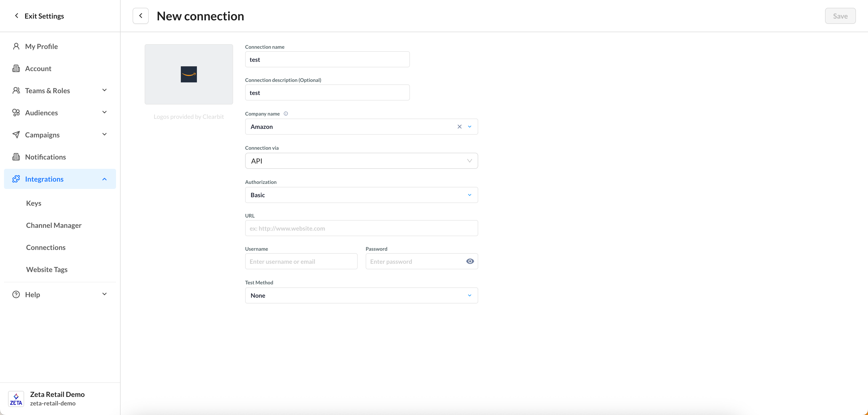
Task: Click the Zeta Retail Demo logo
Action: click(x=16, y=399)
